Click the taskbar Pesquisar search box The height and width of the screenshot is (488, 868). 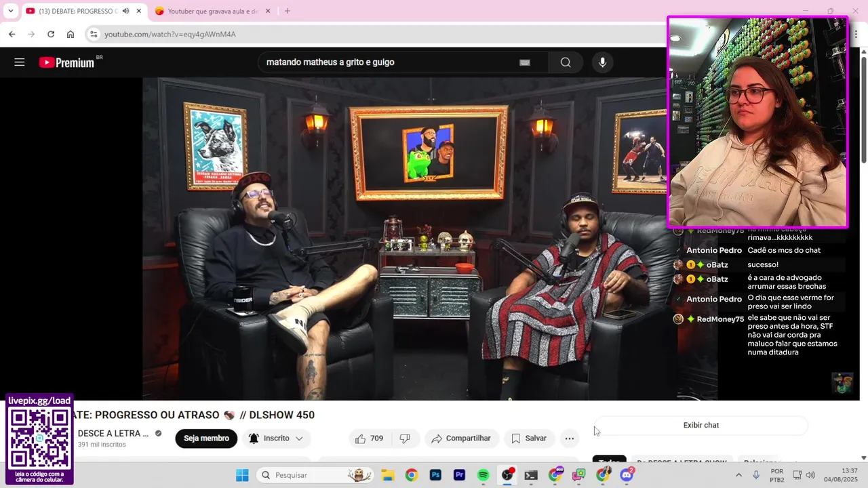[x=315, y=475]
